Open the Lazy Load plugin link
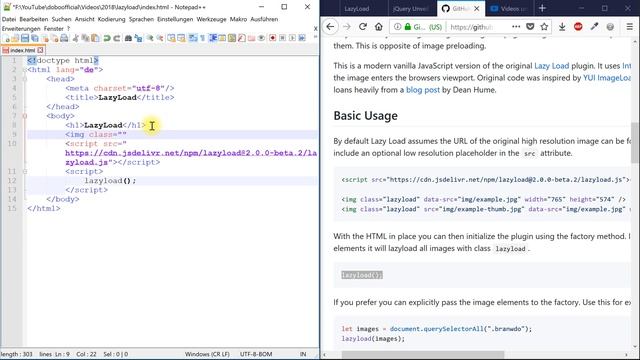Screen dimensions: 640x360 pos(551,66)
